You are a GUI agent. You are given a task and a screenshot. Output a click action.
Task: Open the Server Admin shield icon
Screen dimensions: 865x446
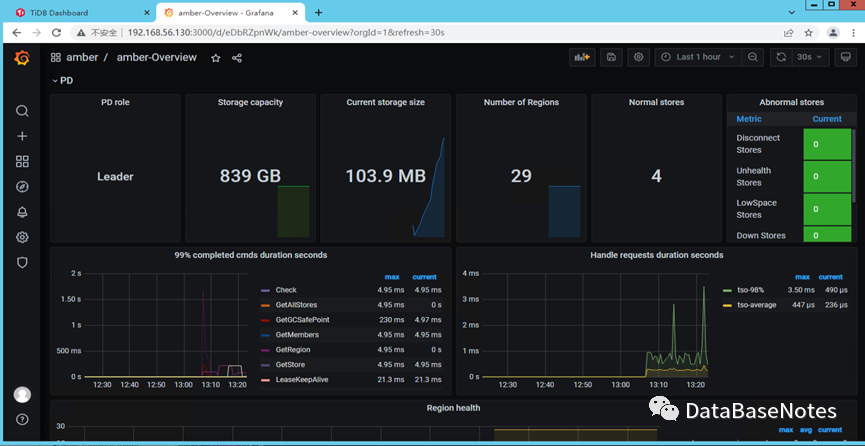pos(22,263)
